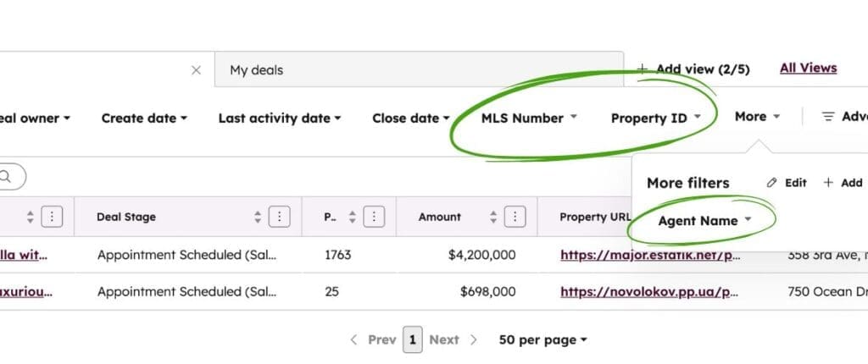Open the Last activity date filter
The image size is (868, 364).
click(x=279, y=119)
